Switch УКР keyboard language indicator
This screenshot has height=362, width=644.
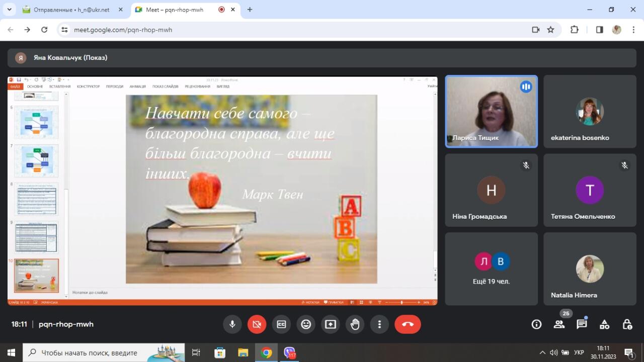[x=579, y=352]
